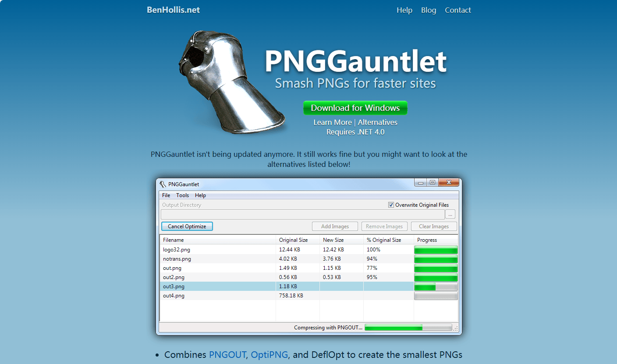Click the Clear Images button

coord(434,226)
